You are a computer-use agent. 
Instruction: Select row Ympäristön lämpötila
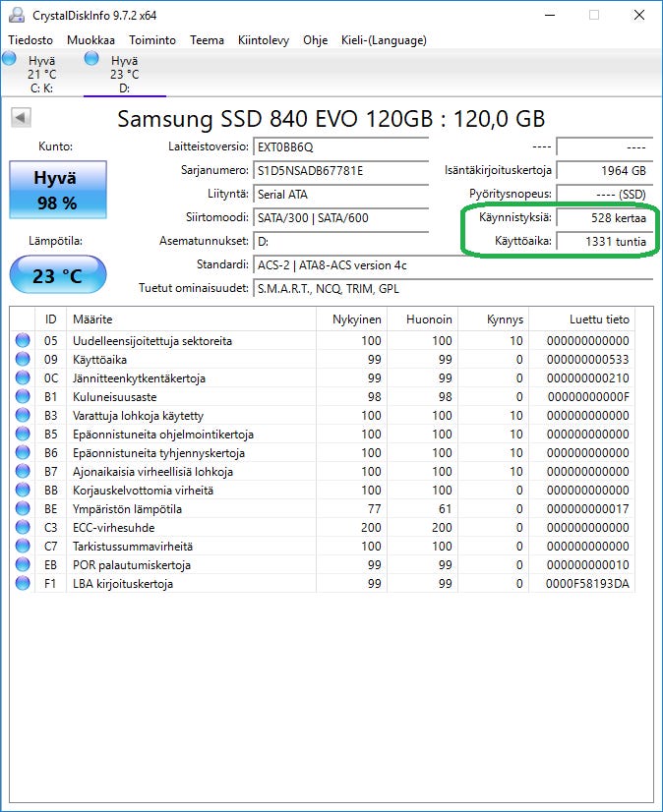click(x=323, y=508)
